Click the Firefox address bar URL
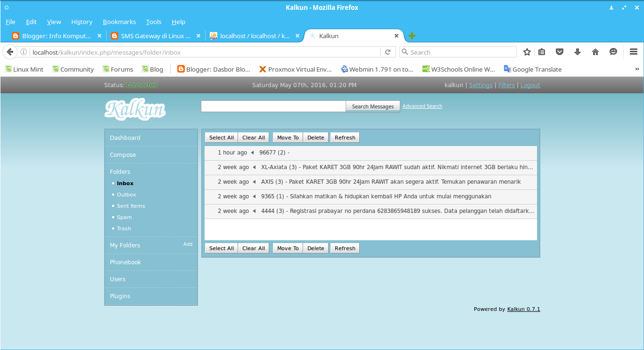 tap(206, 52)
